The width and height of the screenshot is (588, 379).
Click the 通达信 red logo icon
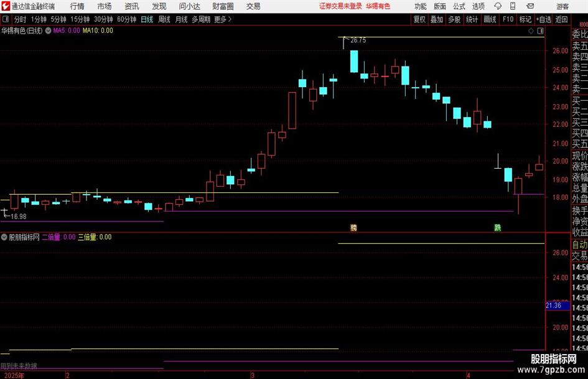(5, 6)
